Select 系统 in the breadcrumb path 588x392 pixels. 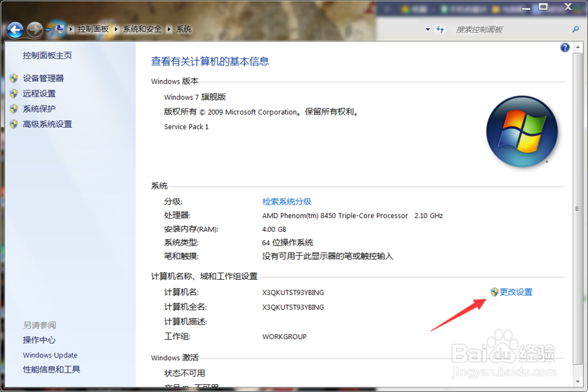pyautogui.click(x=183, y=29)
